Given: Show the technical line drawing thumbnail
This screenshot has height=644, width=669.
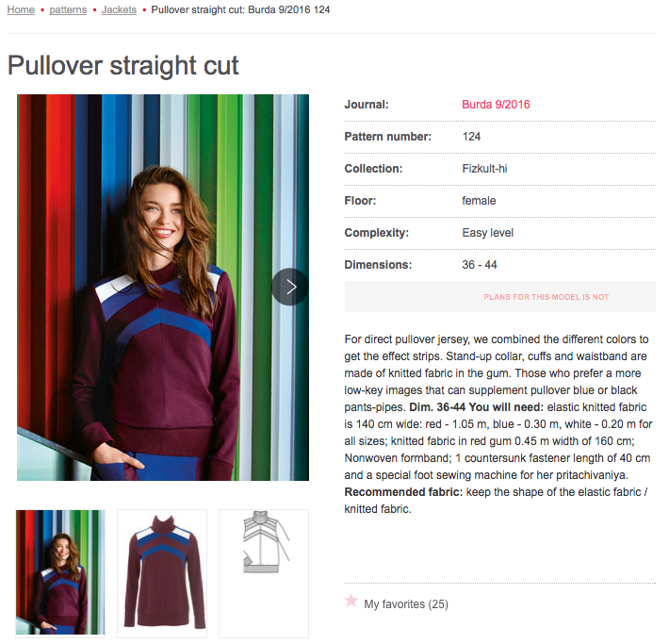Looking at the screenshot, I should coord(263,572).
